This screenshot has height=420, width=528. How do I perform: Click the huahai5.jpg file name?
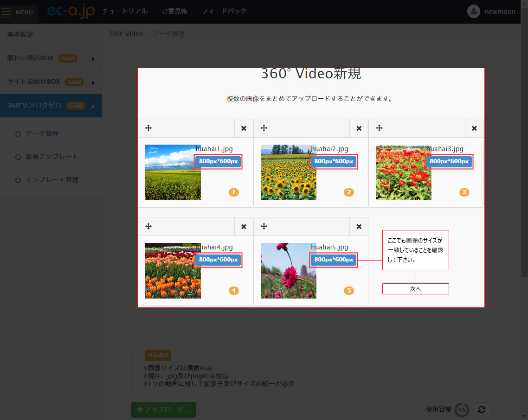point(330,247)
